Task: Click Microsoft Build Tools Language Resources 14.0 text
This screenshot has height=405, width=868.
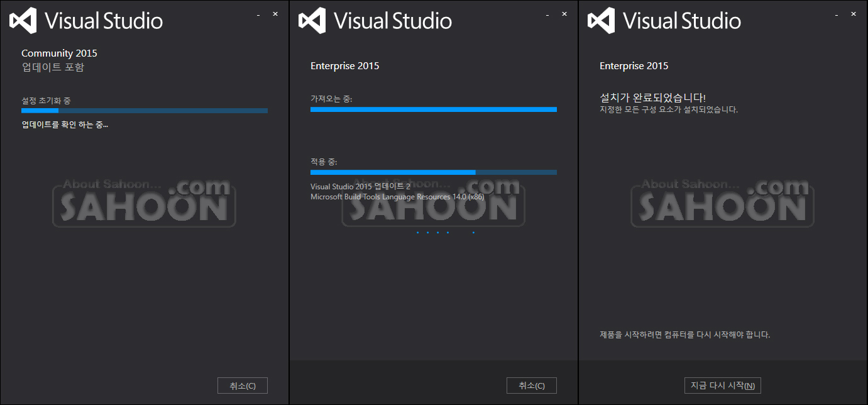Action: 397,197
